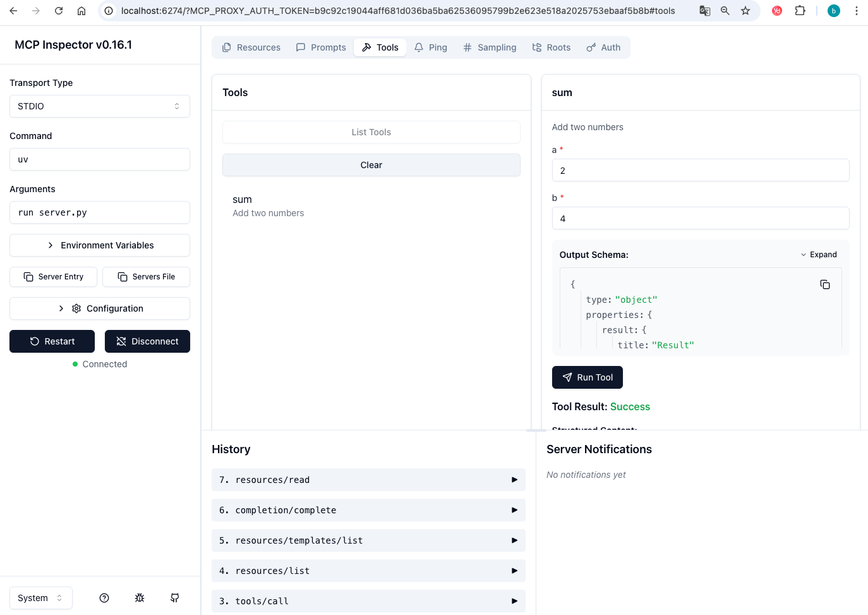Edit the value in the b input field
The image size is (868, 615).
pos(701,218)
